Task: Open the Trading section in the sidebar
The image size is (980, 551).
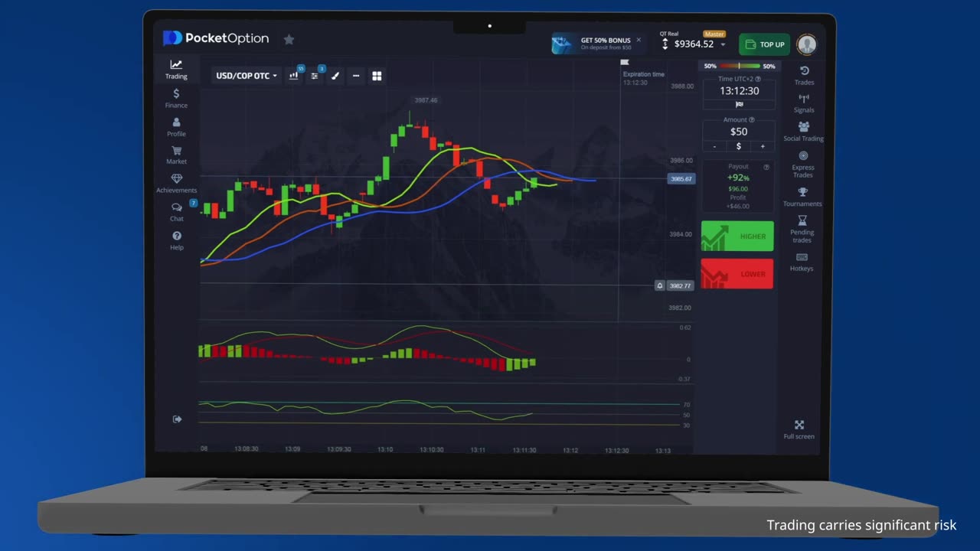Action: (176, 70)
